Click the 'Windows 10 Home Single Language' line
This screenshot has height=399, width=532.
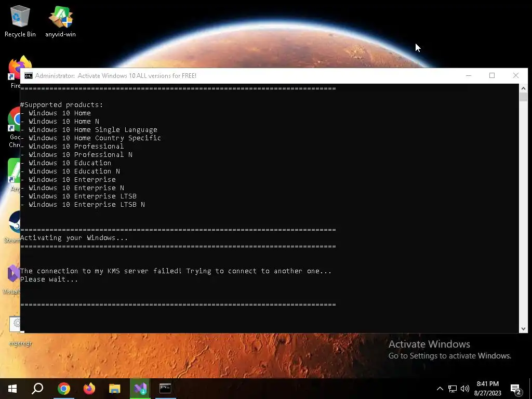(x=89, y=129)
